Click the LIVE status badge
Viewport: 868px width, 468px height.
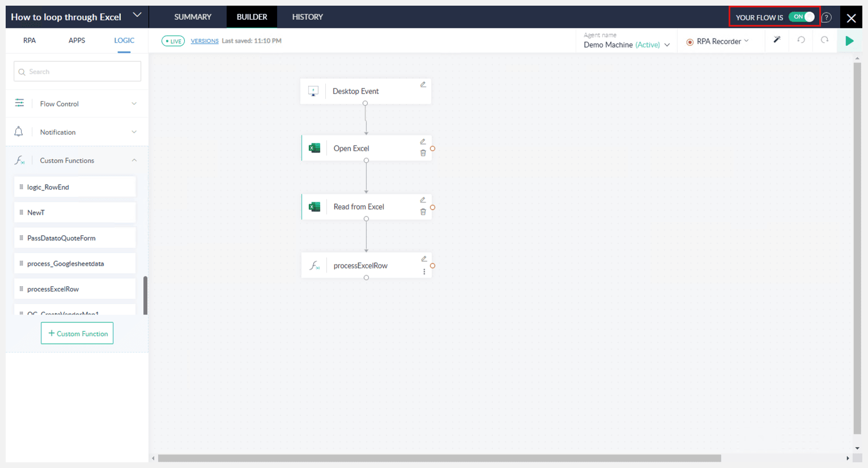point(173,41)
